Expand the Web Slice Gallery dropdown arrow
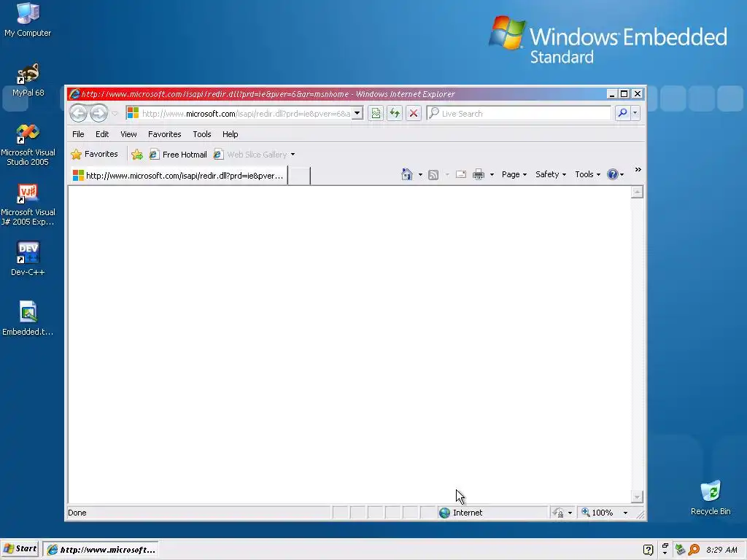The width and height of the screenshot is (747, 560). coord(293,155)
